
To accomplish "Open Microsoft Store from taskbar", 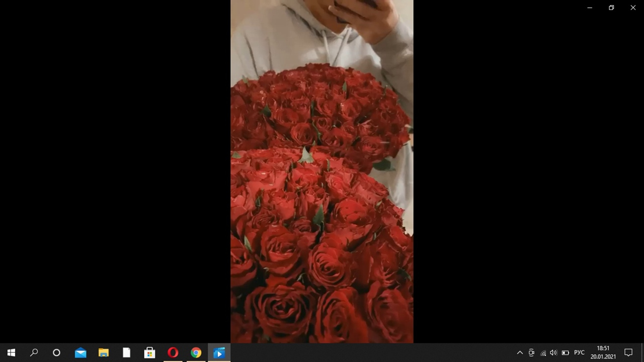I will [149, 353].
